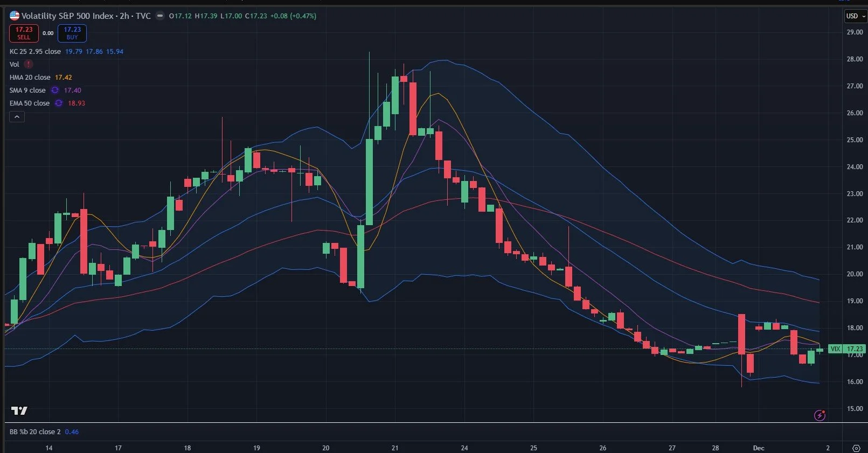Click the 16.00 price axis label

pos(855,382)
